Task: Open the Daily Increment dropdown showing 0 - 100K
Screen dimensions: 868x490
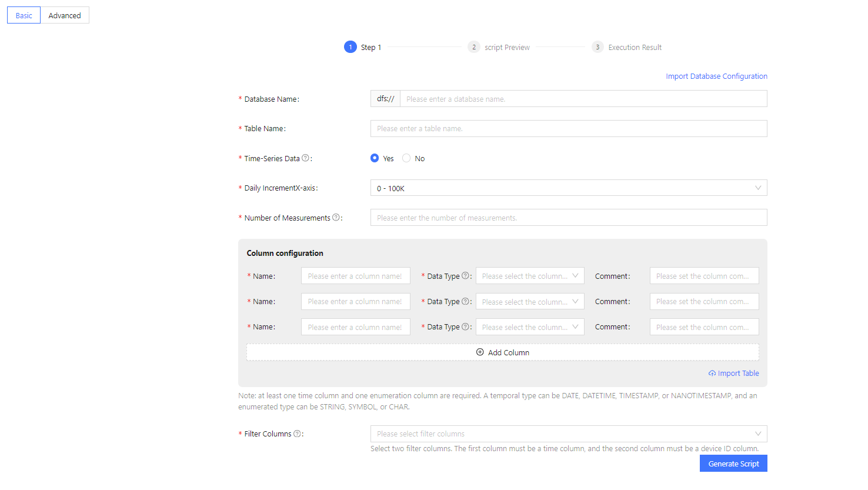Action: [x=568, y=188]
